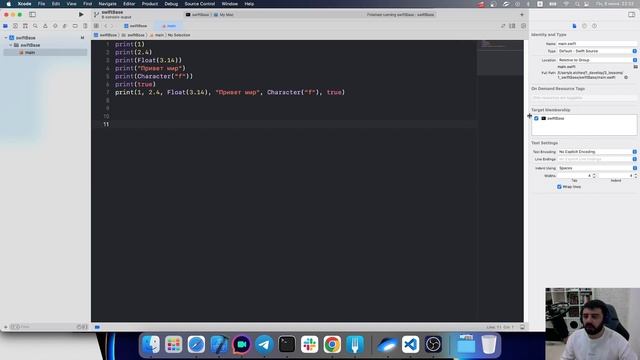Open the Issue navigator warning icon
Screen dimensions: 640x360
pyautogui.click(x=45, y=26)
